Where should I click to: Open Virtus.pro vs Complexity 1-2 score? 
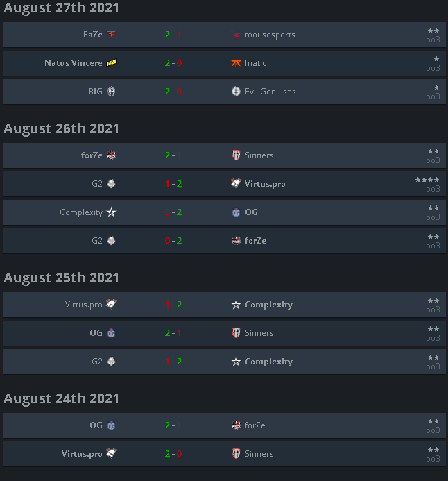(173, 304)
